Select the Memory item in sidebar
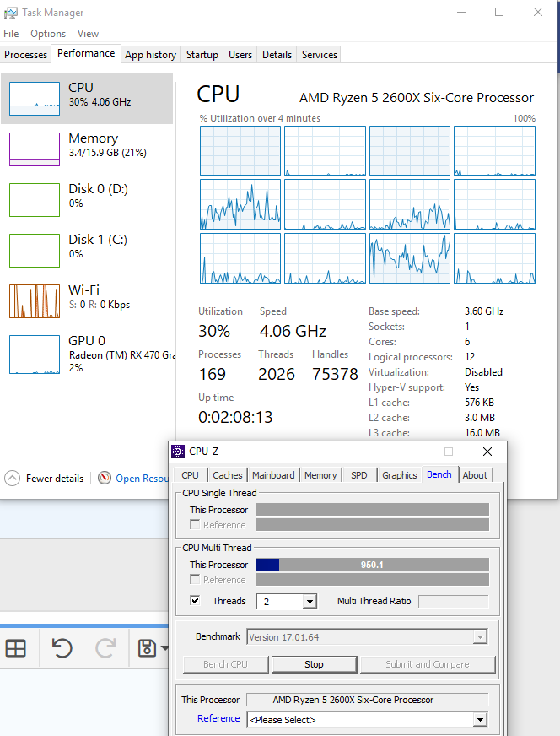 click(87, 149)
